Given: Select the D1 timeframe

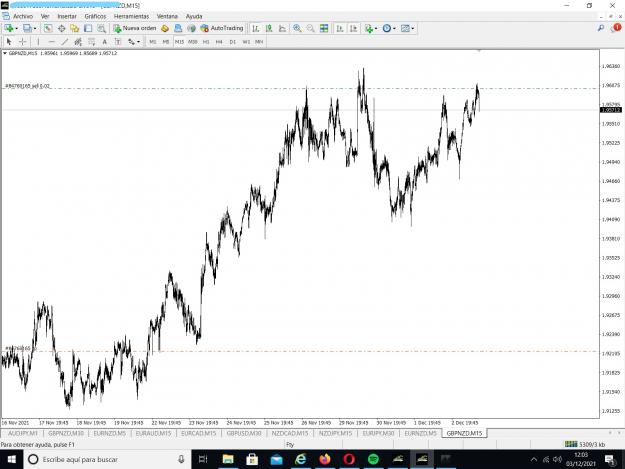Looking at the screenshot, I should click(233, 42).
